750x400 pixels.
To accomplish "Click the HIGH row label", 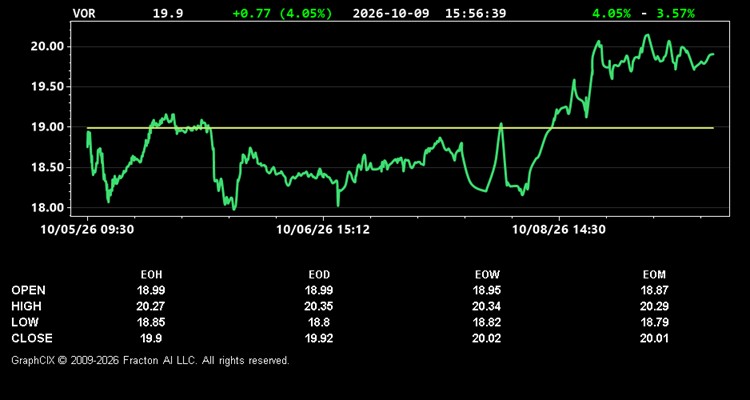I will point(26,306).
